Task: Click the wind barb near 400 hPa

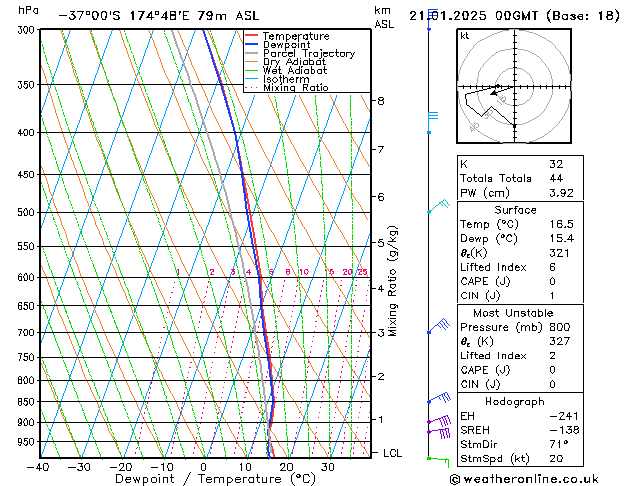Action: coord(432,116)
